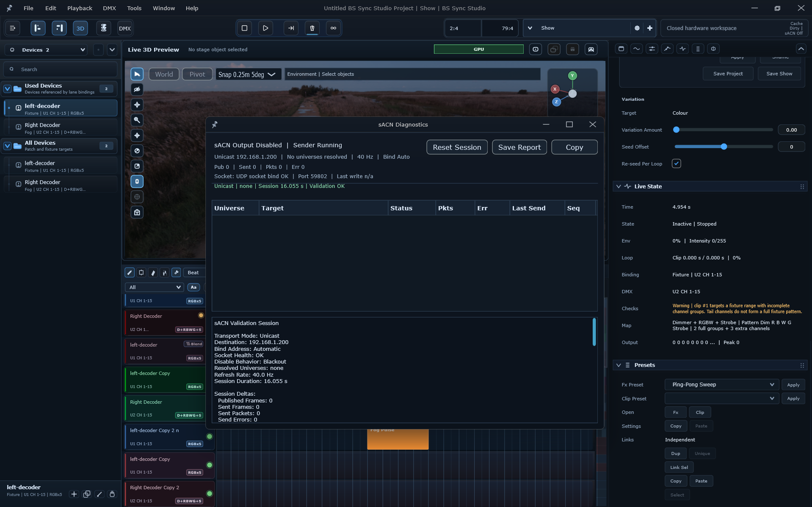The image size is (812, 507).
Task: Toggle the right panel layout icon
Action: [x=59, y=28]
